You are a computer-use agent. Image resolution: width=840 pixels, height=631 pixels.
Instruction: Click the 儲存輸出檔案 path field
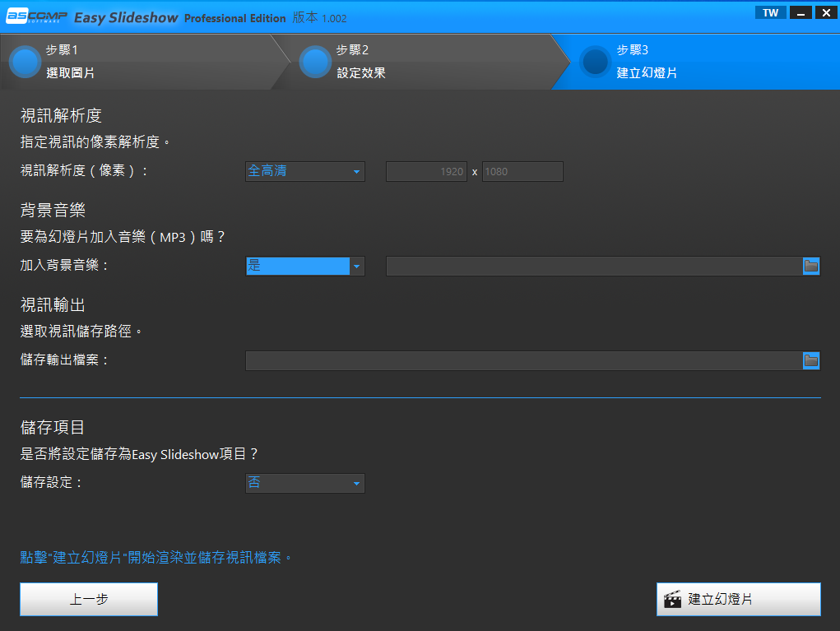point(524,361)
